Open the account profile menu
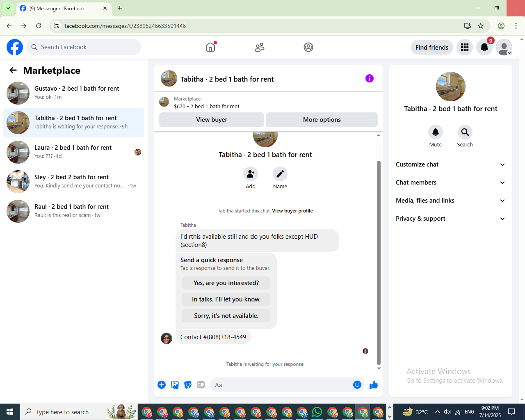Screen dimensions: 525x420 coord(504,47)
